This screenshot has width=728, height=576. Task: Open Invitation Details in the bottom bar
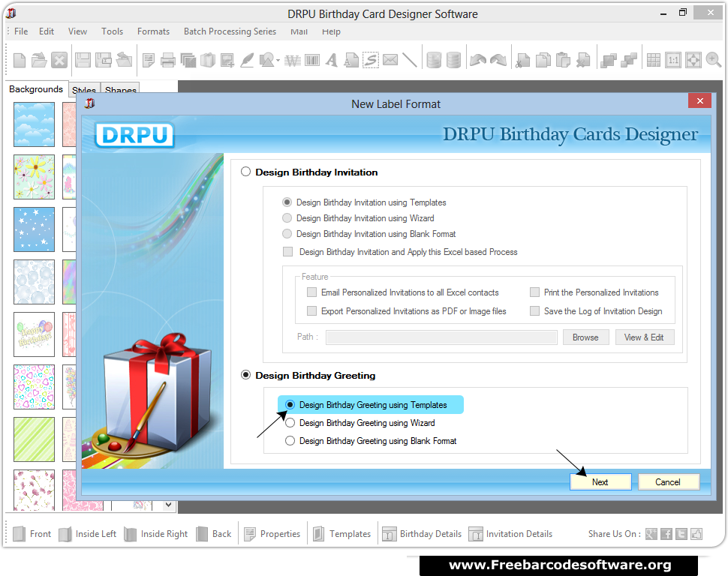(510, 534)
